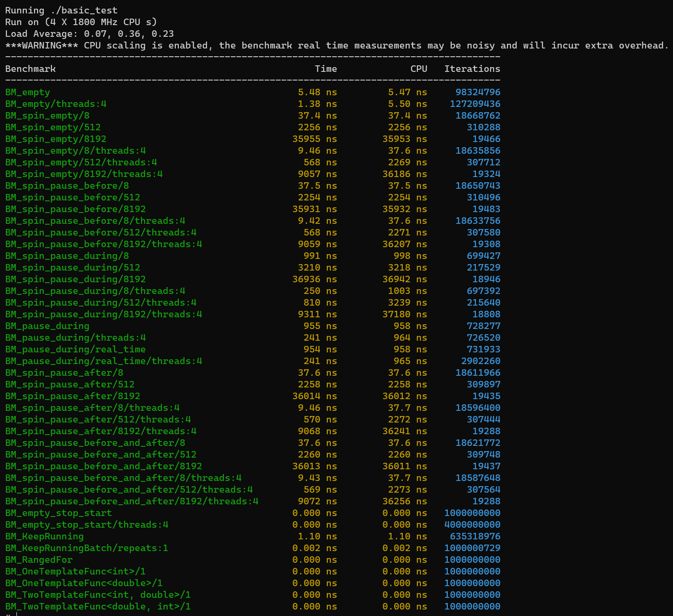673x616 pixels.
Task: Click the BM_empty benchmark name
Action: coord(28,92)
